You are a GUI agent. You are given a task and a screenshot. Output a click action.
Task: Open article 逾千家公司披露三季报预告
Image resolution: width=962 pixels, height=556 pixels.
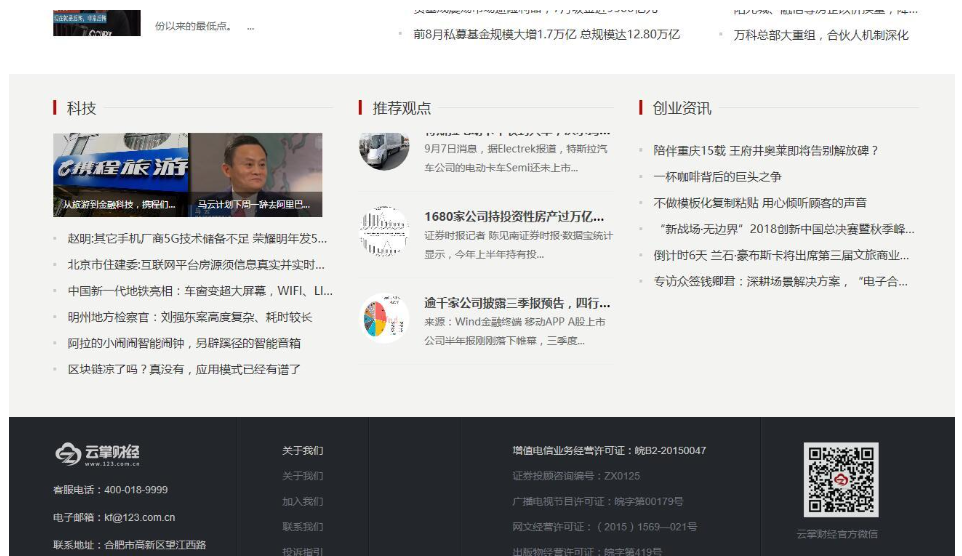coord(517,303)
